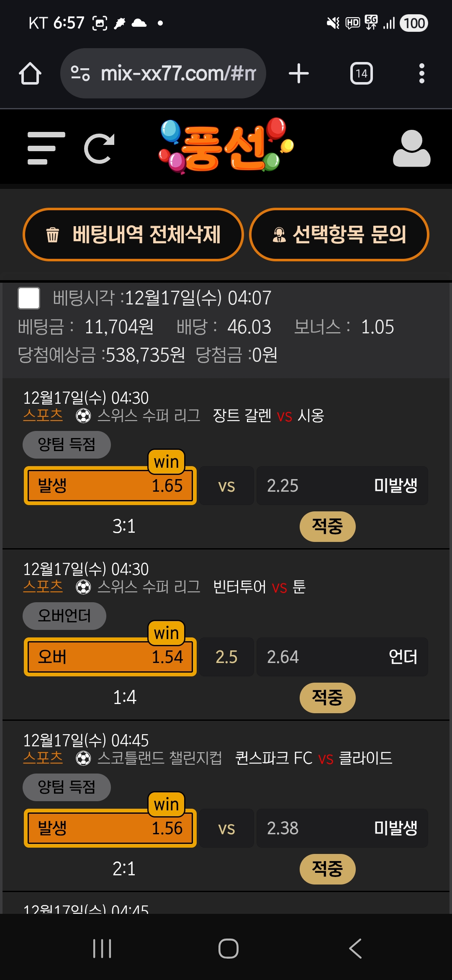Select 발생 1.65 odds option
The image size is (452, 980).
click(110, 486)
